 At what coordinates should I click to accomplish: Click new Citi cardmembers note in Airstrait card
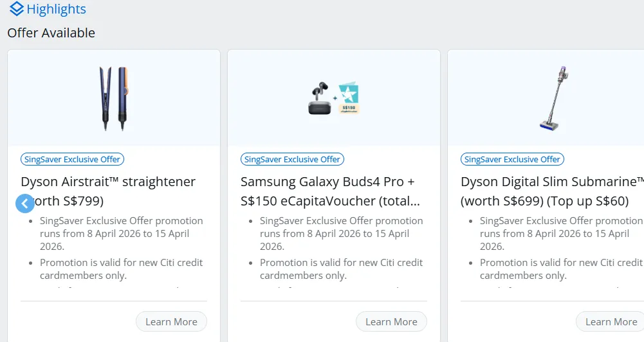pos(121,269)
